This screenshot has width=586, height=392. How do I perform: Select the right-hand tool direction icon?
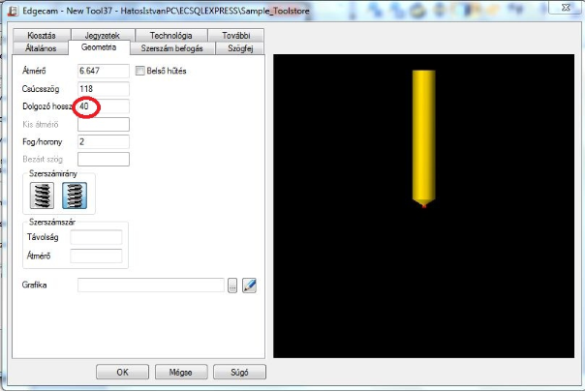pyautogui.click(x=75, y=196)
